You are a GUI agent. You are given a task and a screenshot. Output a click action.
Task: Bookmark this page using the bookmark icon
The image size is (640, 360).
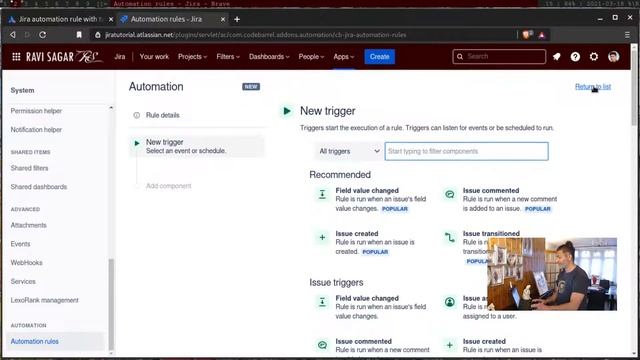[x=79, y=35]
